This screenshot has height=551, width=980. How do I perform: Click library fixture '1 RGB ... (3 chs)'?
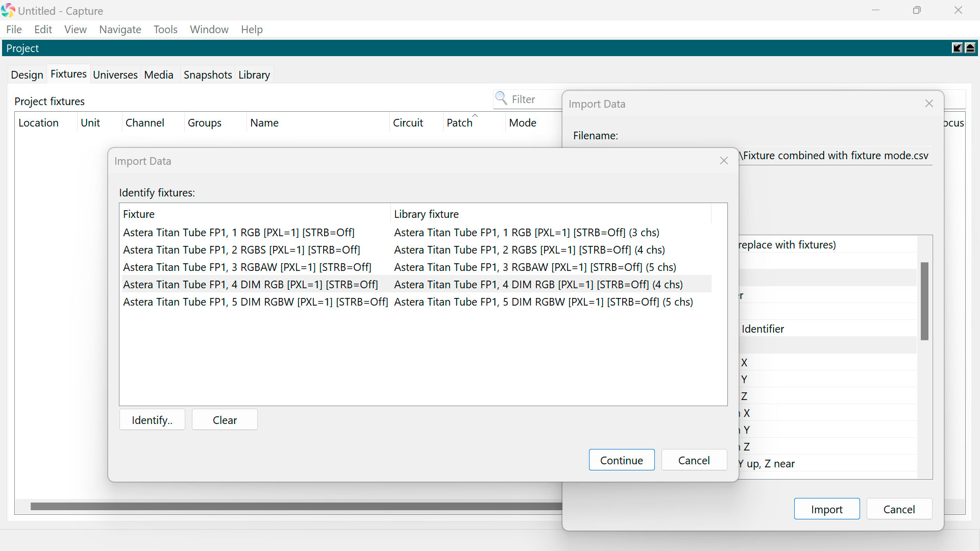tap(527, 233)
